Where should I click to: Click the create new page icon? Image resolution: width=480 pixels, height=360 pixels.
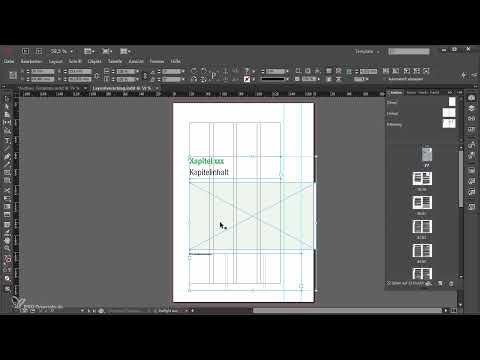(440, 284)
